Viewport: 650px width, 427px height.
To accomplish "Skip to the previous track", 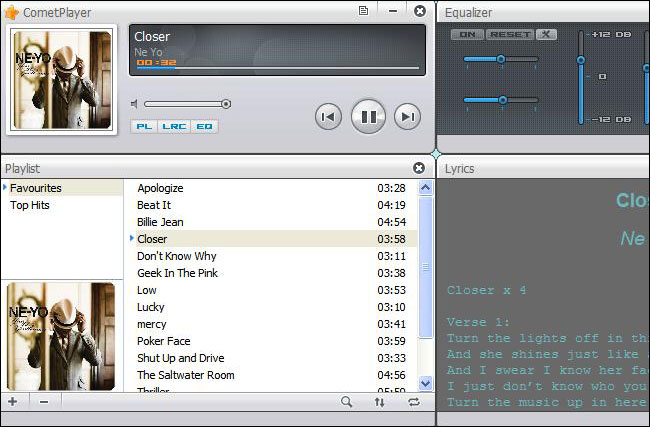I will [x=327, y=117].
